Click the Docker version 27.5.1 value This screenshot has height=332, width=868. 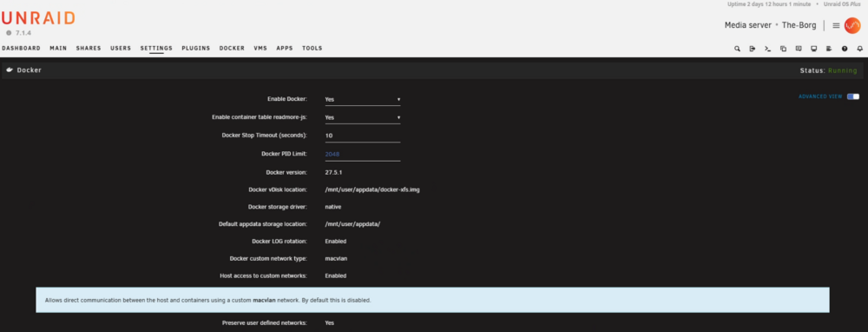(x=333, y=172)
